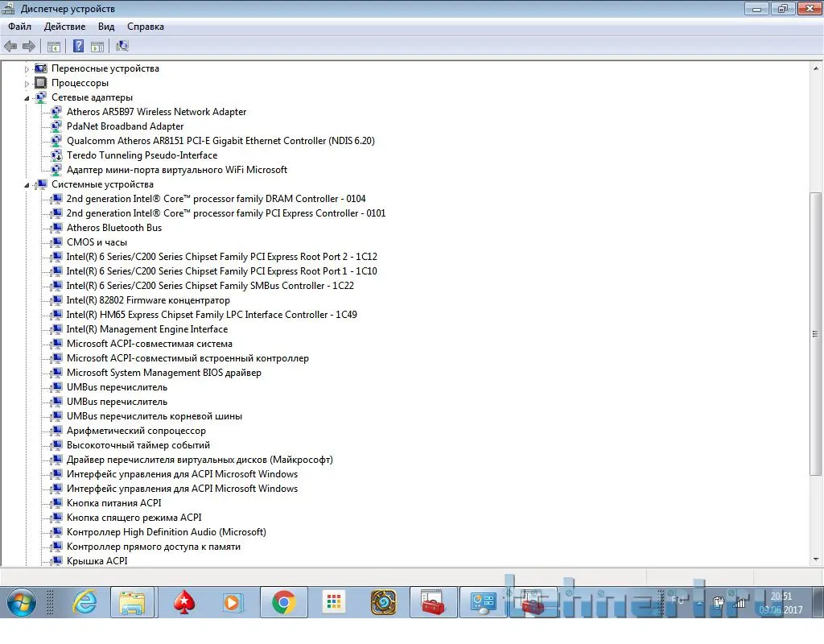Select PdaNet Broadband Adapter
Viewport: 824px width, 644px height.
click(x=125, y=126)
